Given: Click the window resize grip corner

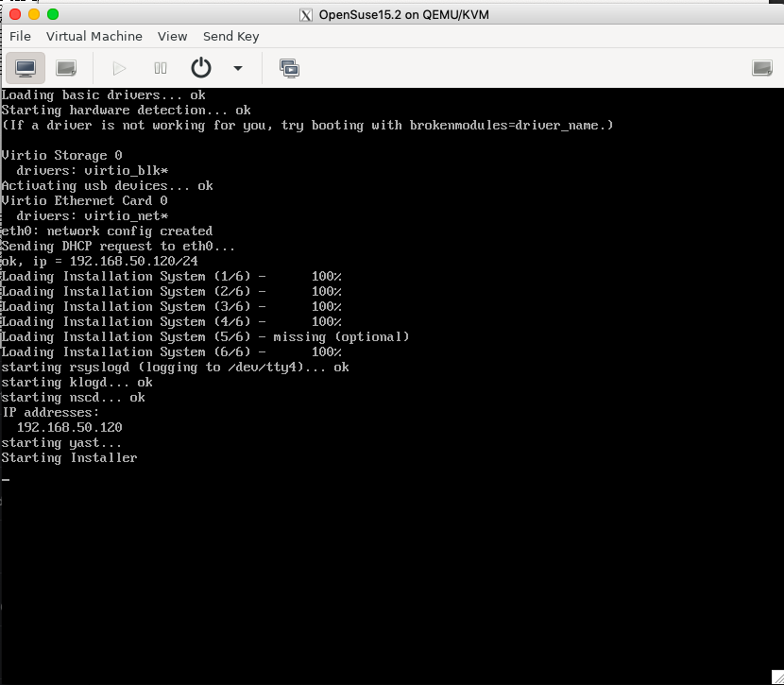Looking at the screenshot, I should [x=777, y=677].
